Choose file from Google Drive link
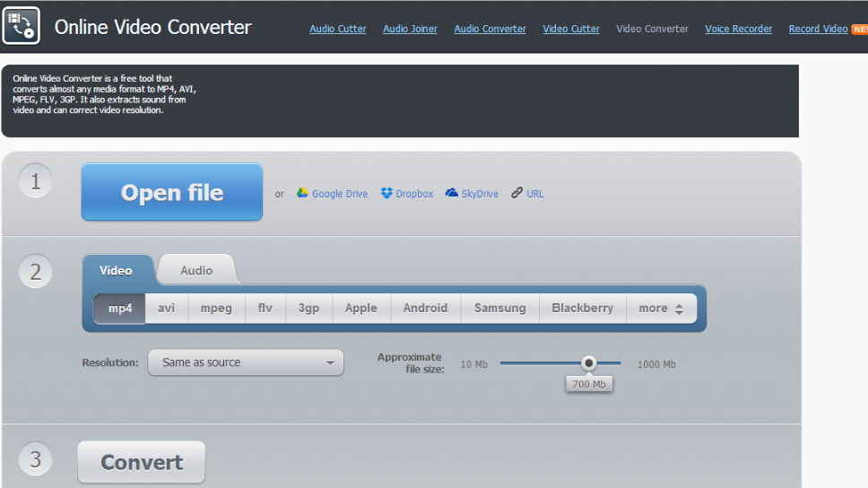The image size is (868, 488). tap(339, 194)
